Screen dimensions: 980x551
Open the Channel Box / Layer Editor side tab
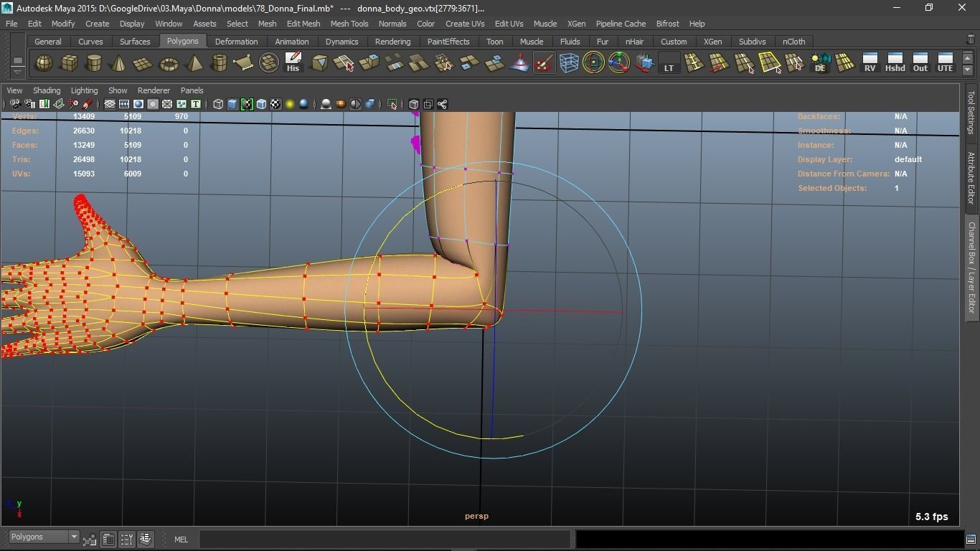pos(971,267)
